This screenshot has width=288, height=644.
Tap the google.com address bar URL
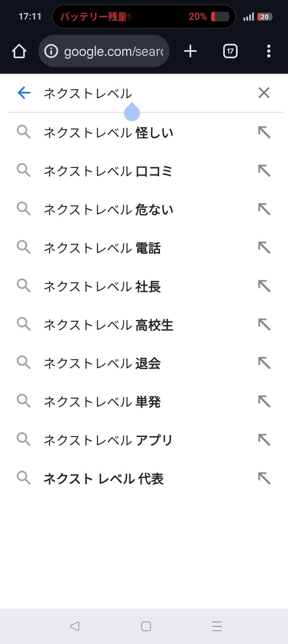coord(114,51)
